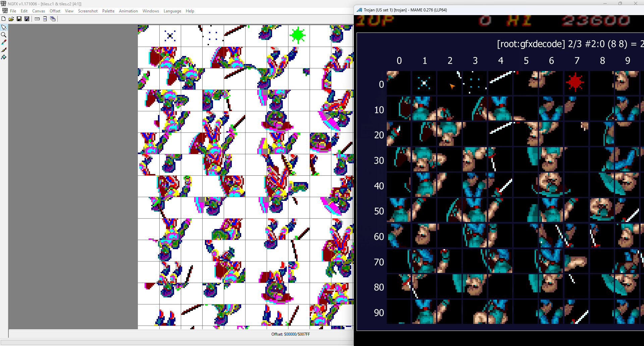Image resolution: width=644 pixels, height=346 pixels.
Task: Click the New file toolbar icon
Action: coord(4,19)
